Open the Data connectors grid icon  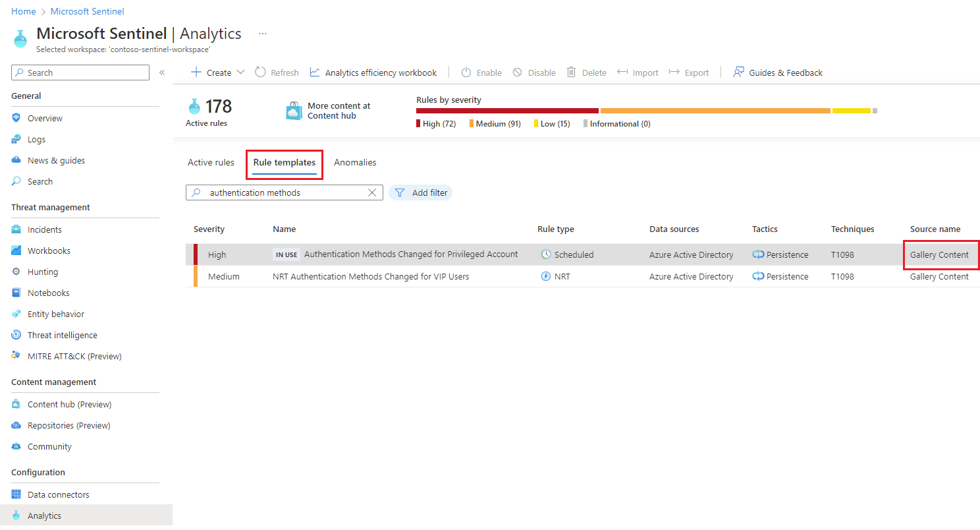(x=16, y=494)
